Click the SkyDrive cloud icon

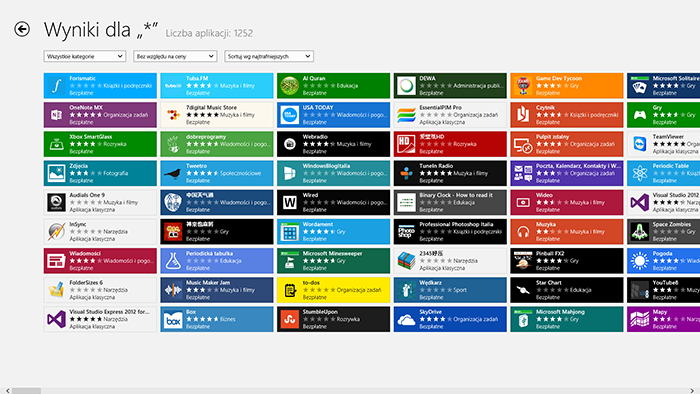pos(406,319)
